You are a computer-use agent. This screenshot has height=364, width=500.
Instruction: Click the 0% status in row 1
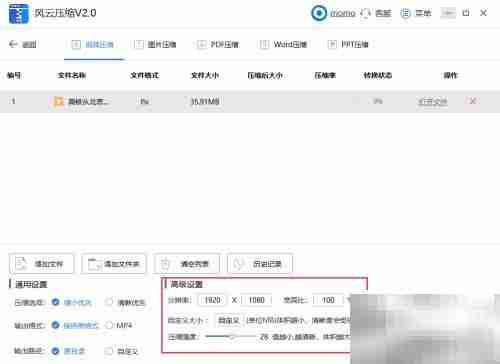coord(378,101)
